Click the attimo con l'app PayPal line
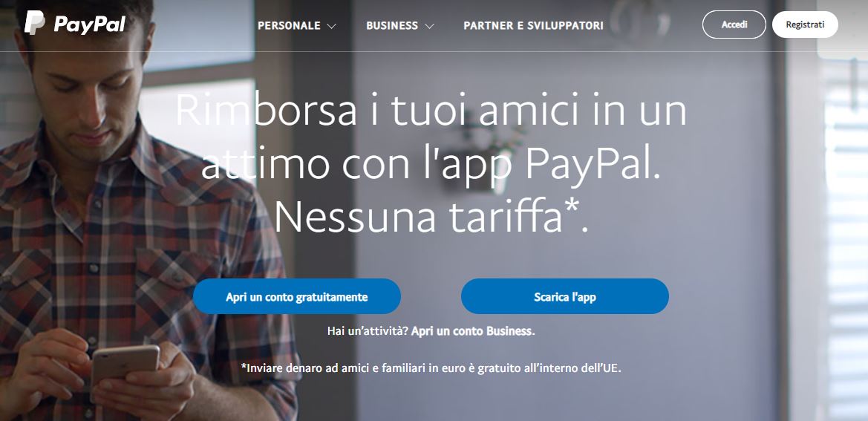The width and height of the screenshot is (868, 421). click(x=431, y=164)
